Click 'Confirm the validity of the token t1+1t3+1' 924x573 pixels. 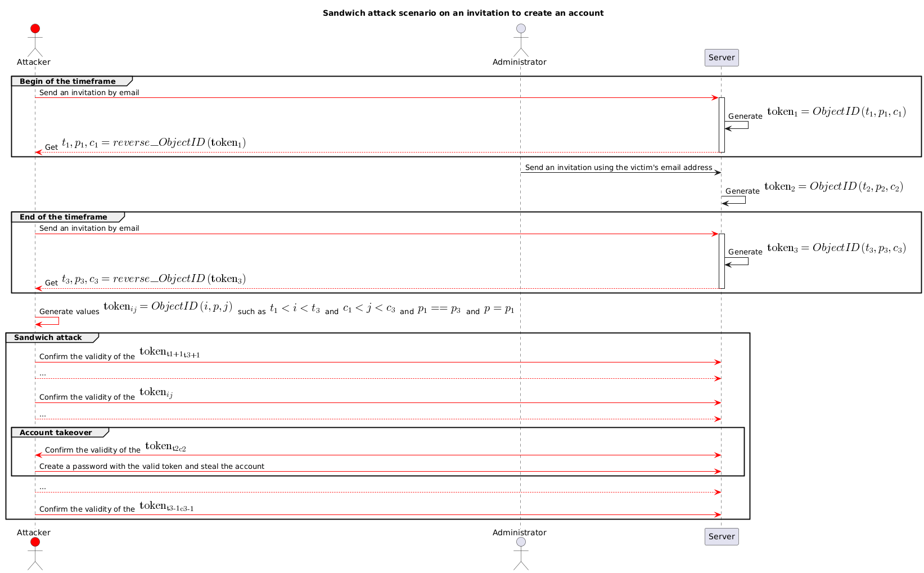point(120,353)
